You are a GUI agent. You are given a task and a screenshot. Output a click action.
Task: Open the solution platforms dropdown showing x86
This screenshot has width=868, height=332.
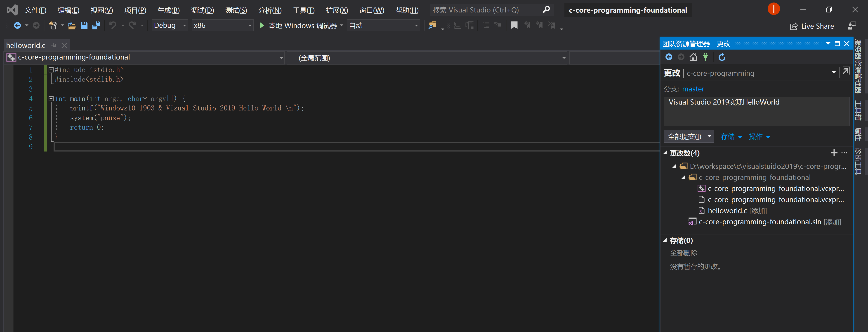click(x=250, y=25)
